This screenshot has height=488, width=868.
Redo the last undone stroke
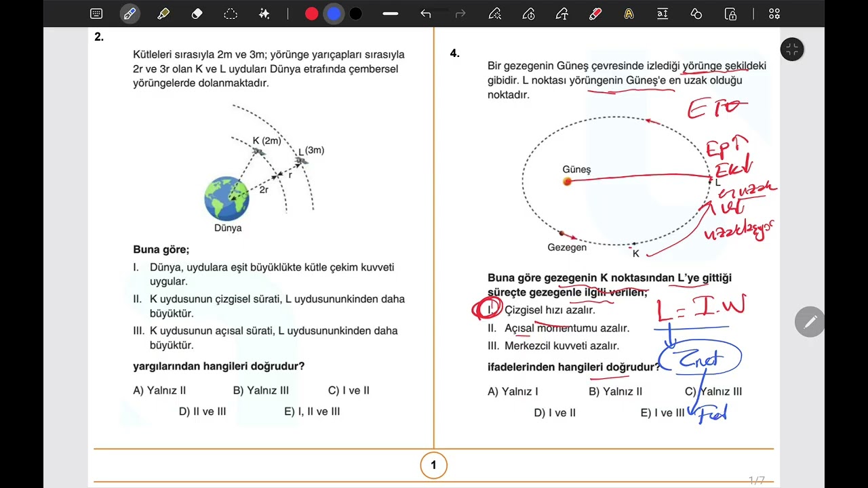(460, 14)
